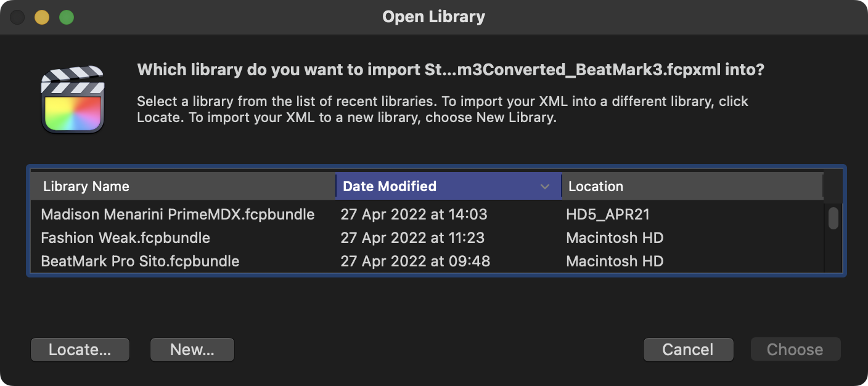Click the dimmed Choose button
The image size is (868, 386).
795,350
